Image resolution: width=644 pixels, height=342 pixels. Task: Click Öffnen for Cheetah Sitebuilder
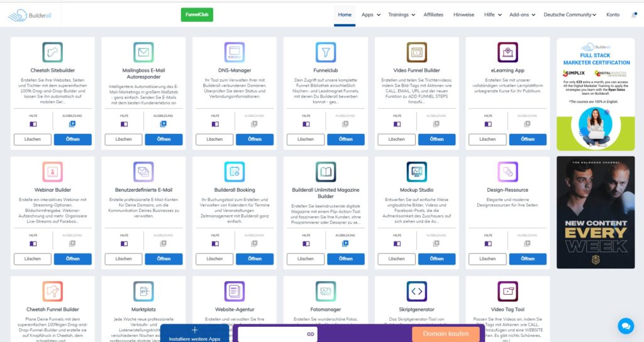tap(73, 139)
